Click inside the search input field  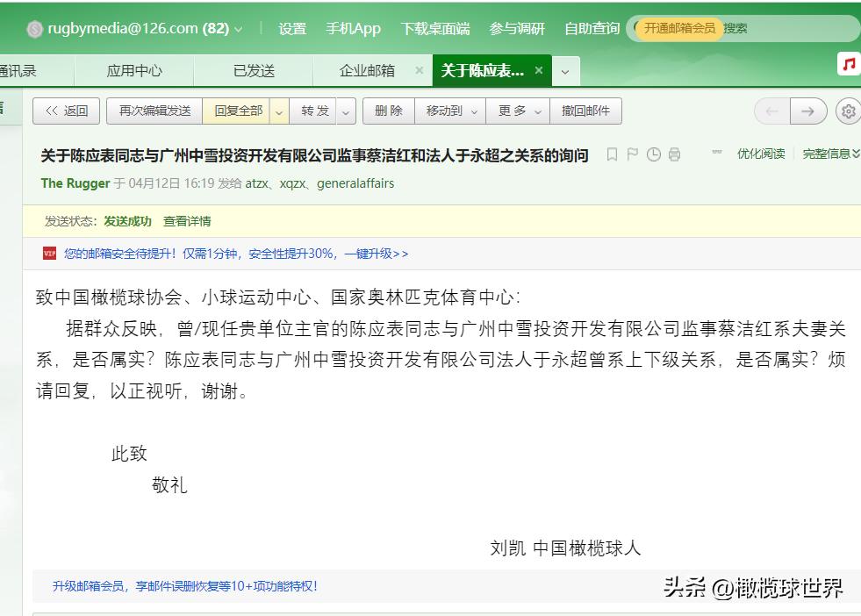pyautogui.click(x=799, y=28)
